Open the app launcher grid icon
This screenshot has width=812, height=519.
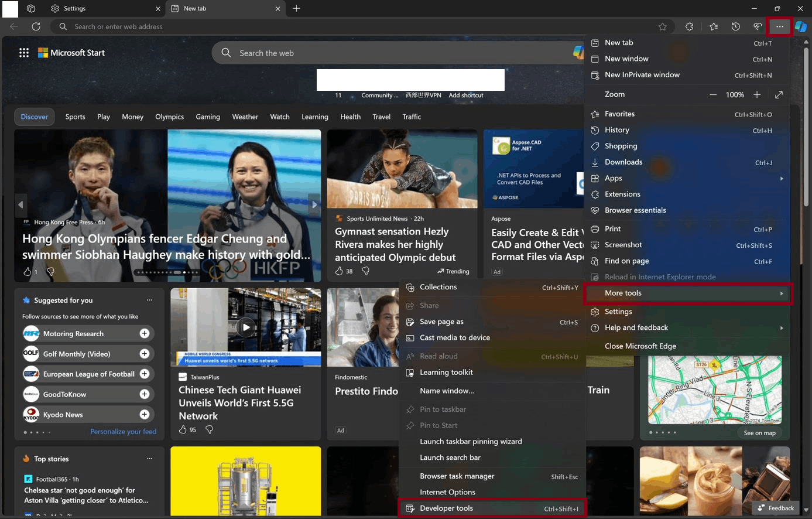[x=24, y=52]
